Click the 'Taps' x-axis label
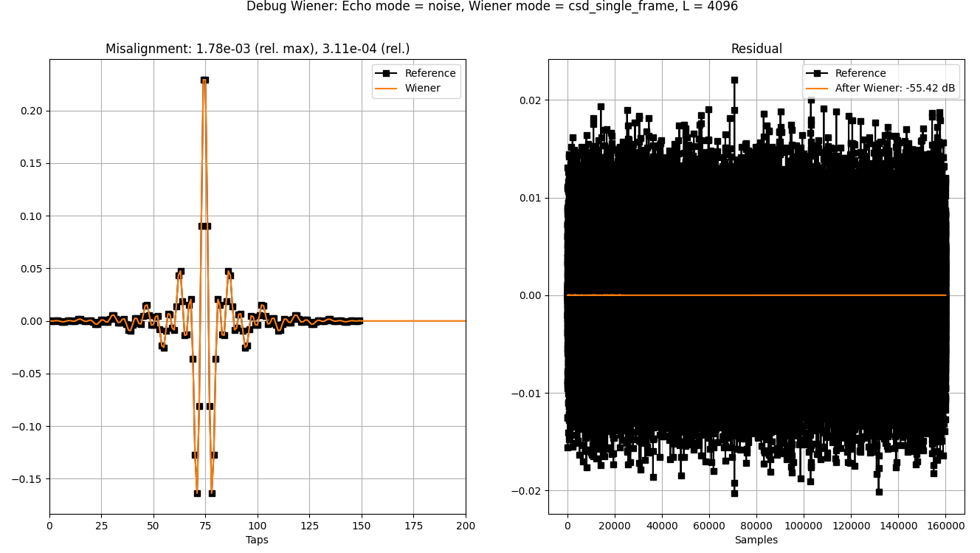The image size is (980, 553). 258,540
